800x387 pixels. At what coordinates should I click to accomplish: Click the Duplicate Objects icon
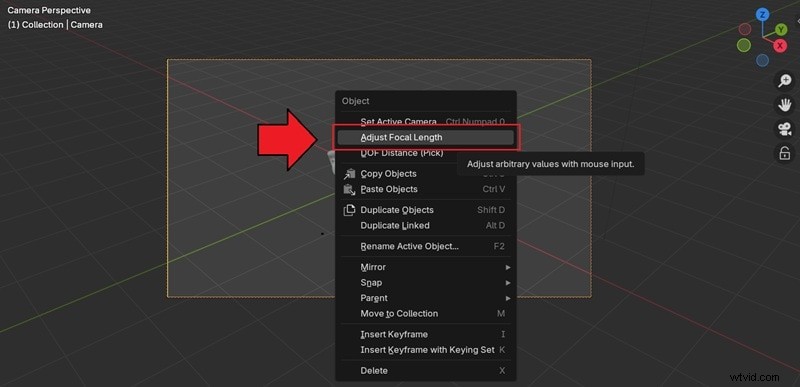(349, 210)
